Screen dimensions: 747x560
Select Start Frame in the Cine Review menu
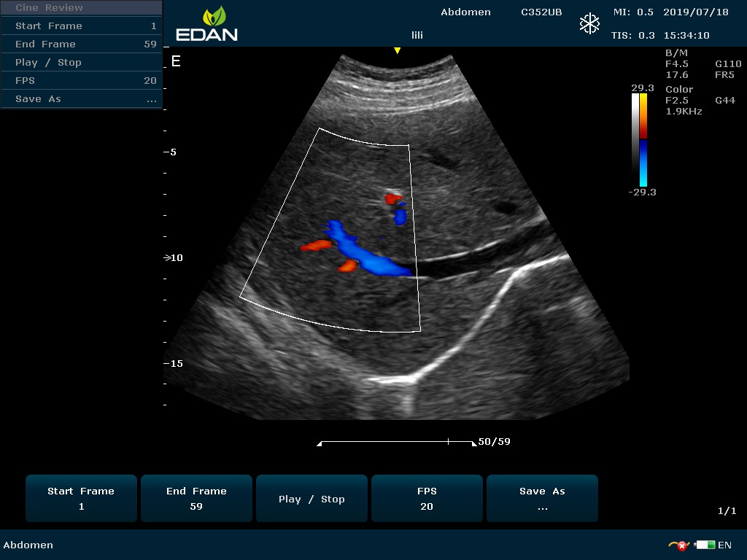81,26
